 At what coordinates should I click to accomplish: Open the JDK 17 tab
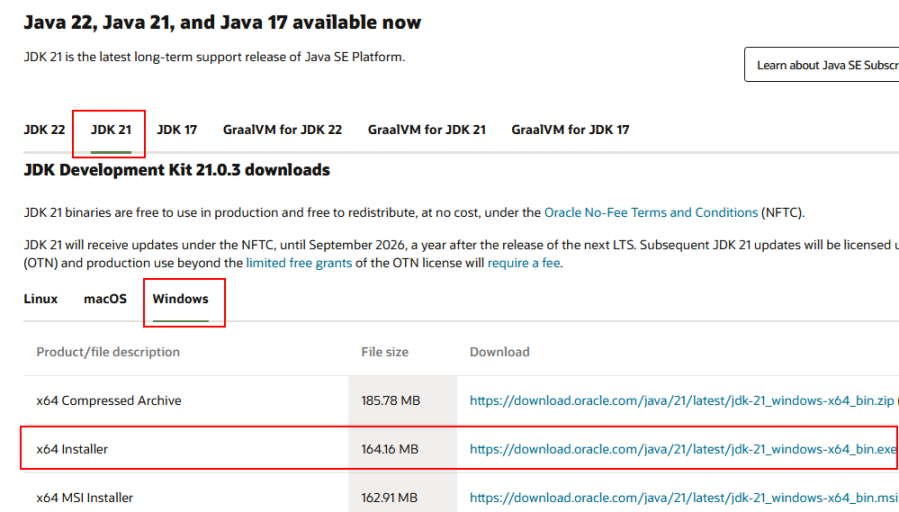[177, 130]
